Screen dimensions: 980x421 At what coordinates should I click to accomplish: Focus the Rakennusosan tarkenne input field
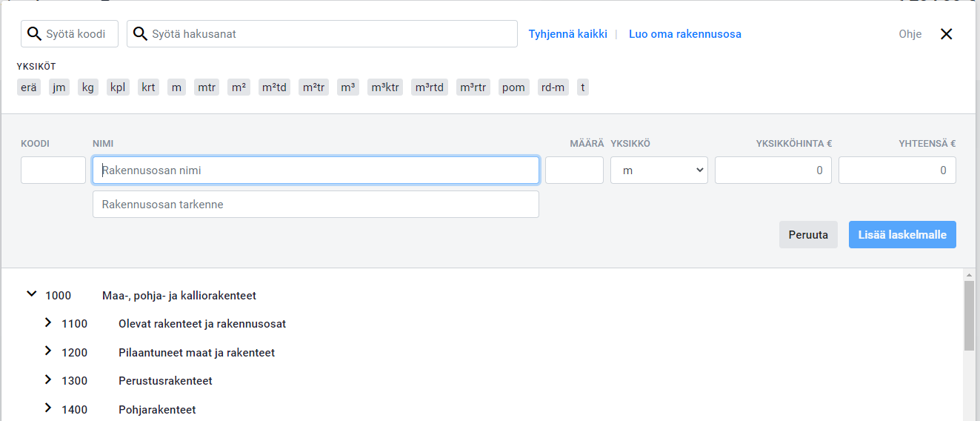(x=316, y=205)
